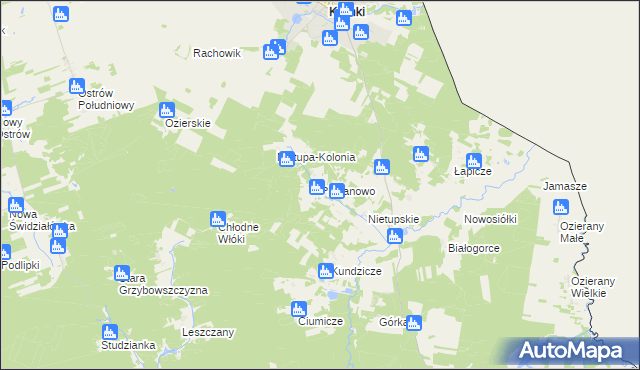Select the Nietupa-Kolonia label
The image size is (640, 370).
pos(316,157)
